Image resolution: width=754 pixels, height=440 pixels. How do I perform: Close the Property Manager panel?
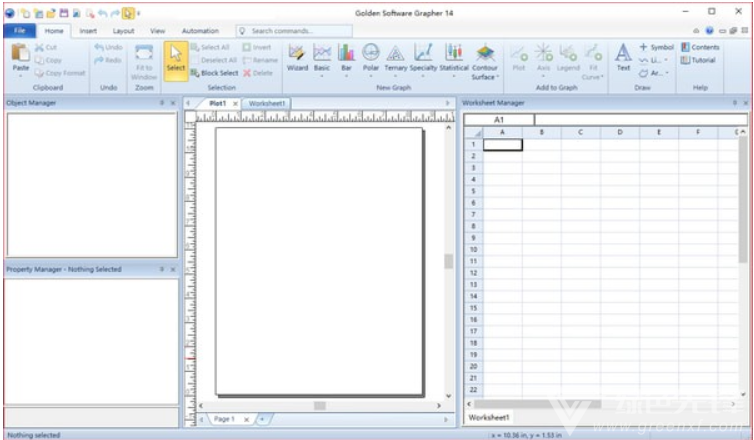pyautogui.click(x=173, y=269)
